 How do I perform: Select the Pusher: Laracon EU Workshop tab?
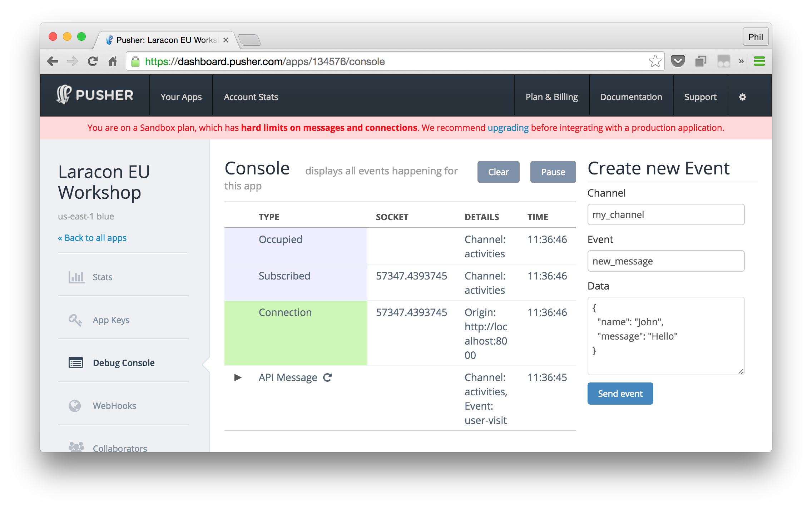pyautogui.click(x=167, y=40)
